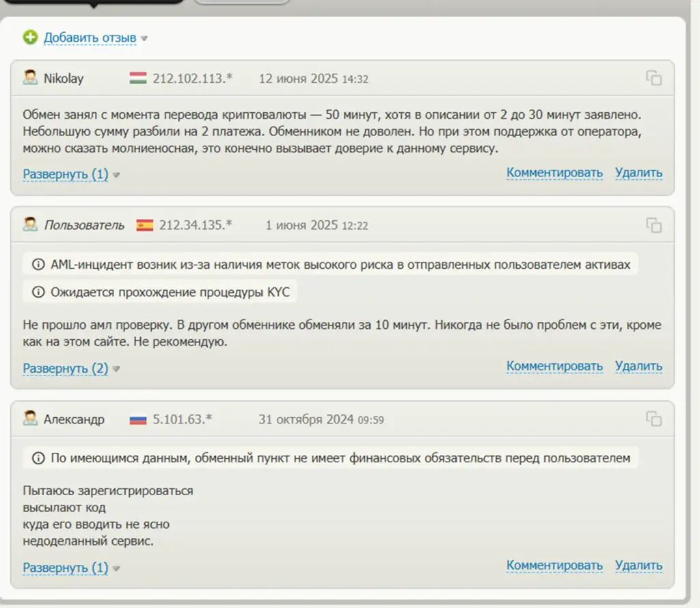Comment on Пользователь review via Комментировать
The image size is (700, 608).
tap(554, 366)
